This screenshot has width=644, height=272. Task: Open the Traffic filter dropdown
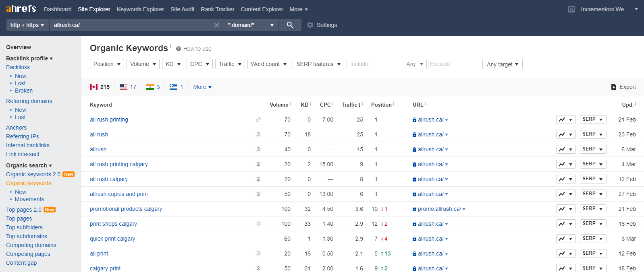tap(230, 64)
